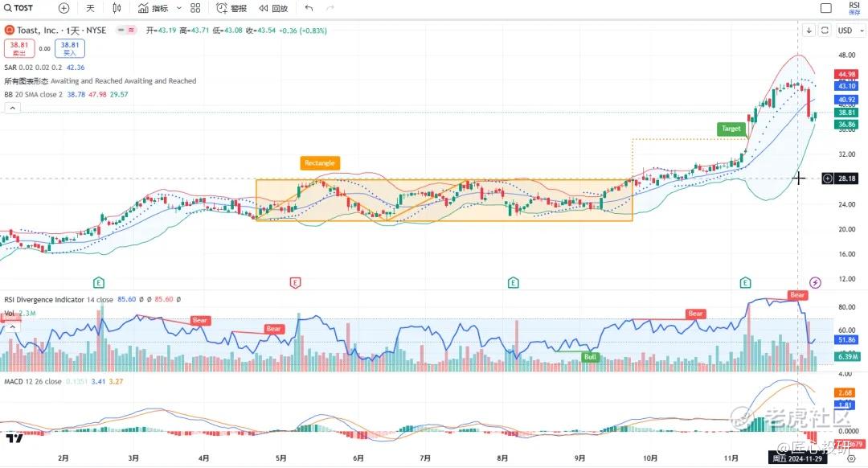Open the USD currency dropdown
This screenshot has height=468, width=868.
(850, 30)
